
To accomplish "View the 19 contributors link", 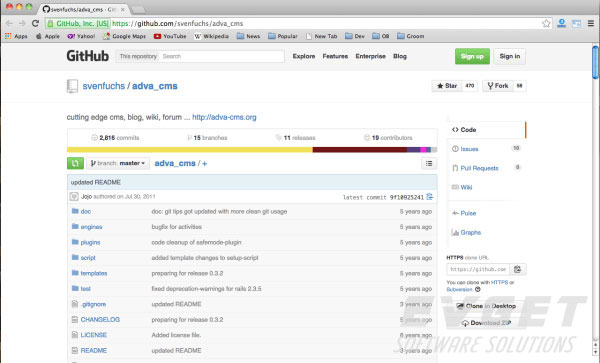I will pyautogui.click(x=388, y=138).
